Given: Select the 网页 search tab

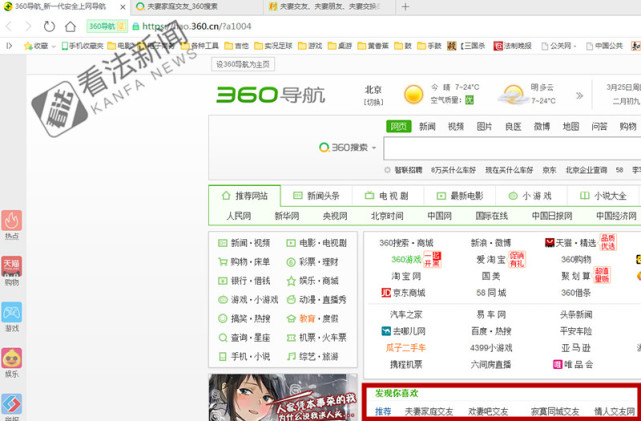Looking at the screenshot, I should click(x=399, y=127).
